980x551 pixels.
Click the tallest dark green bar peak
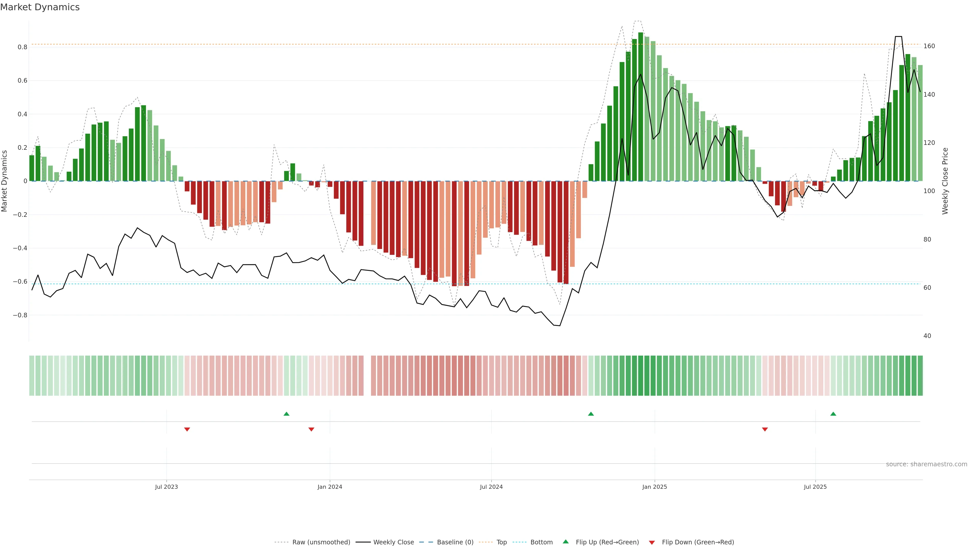[641, 34]
